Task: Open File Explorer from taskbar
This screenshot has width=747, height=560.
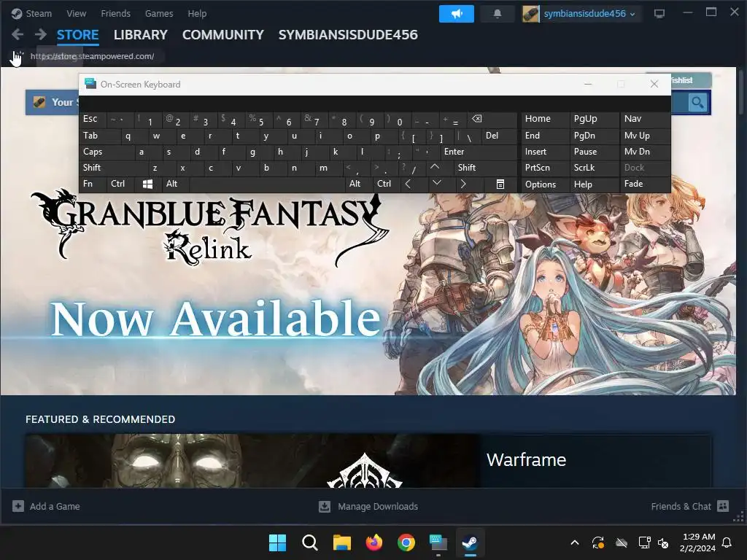Action: pyautogui.click(x=341, y=542)
